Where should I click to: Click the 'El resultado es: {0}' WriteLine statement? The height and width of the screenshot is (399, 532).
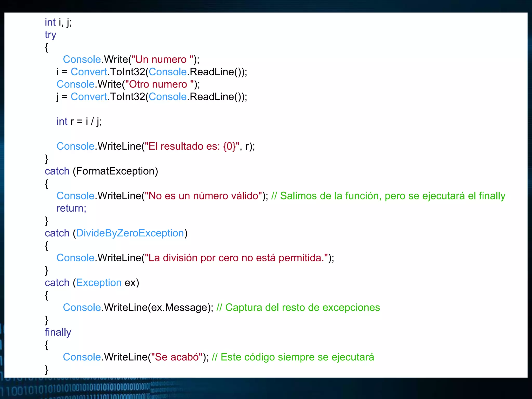pos(156,146)
